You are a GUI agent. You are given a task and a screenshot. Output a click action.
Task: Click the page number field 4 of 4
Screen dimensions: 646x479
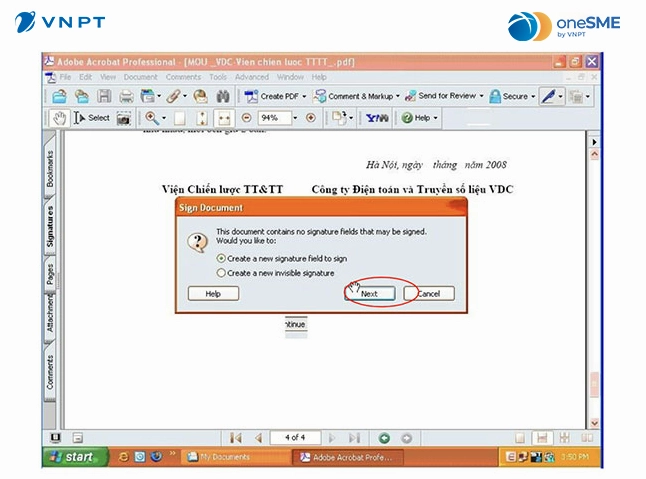click(295, 437)
